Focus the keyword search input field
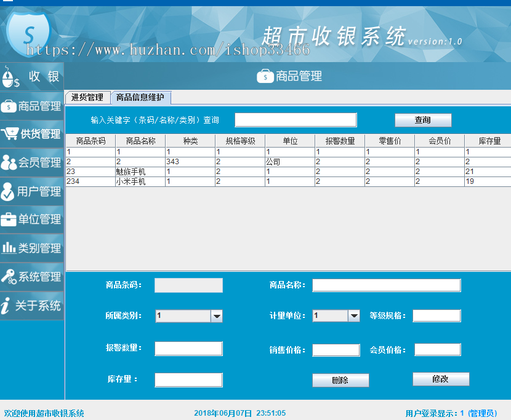 pos(296,120)
